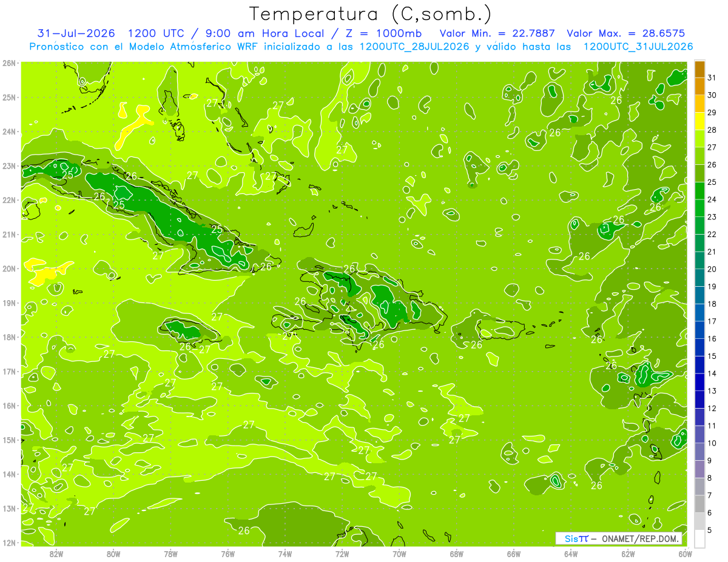
Task: Click the legend label "23"
Action: pos(712,216)
